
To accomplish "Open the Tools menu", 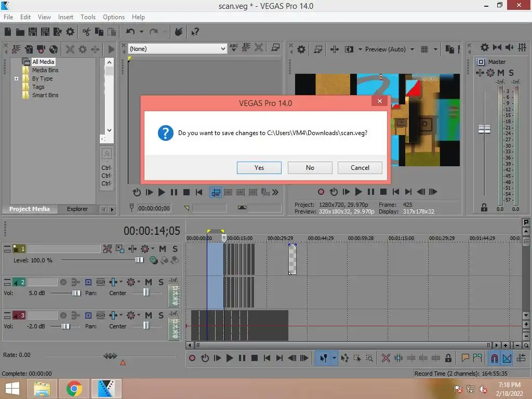I will (x=88, y=17).
